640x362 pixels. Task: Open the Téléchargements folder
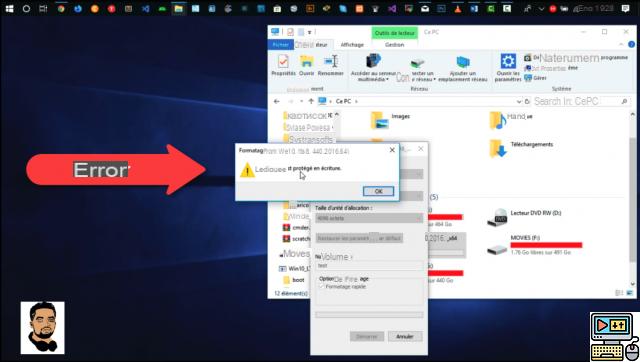[x=522, y=148]
